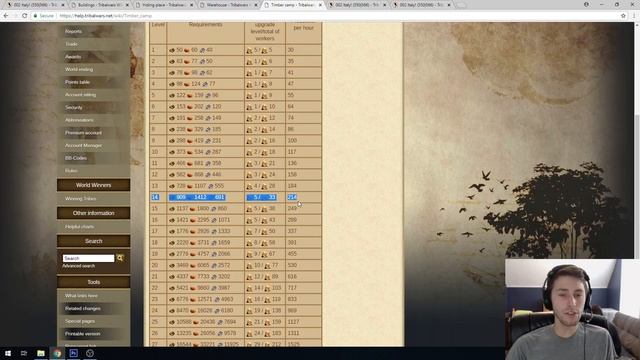Viewport: 640px width, 360px height.
Task: Click the highlighted level 14 cell
Action: pyautogui.click(x=155, y=197)
